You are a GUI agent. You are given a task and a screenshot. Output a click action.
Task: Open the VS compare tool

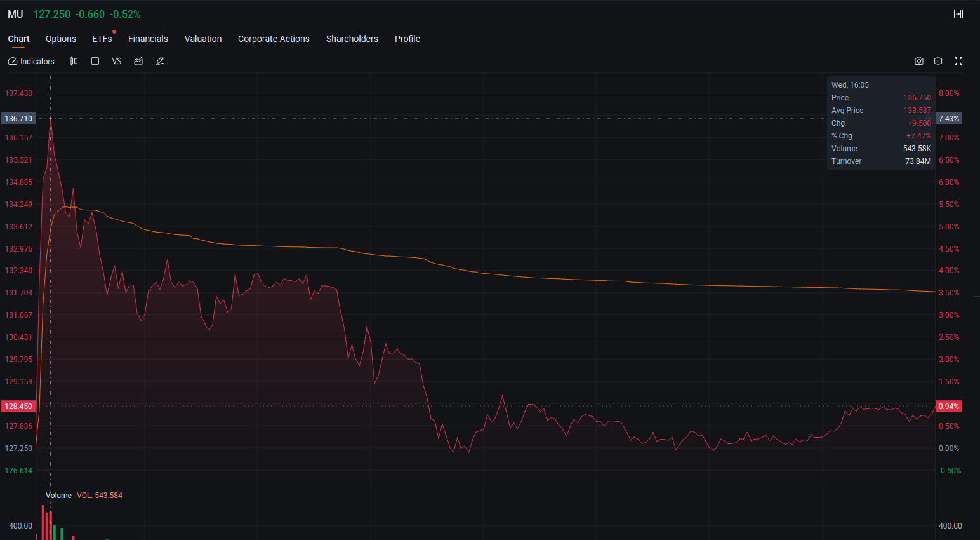(117, 61)
